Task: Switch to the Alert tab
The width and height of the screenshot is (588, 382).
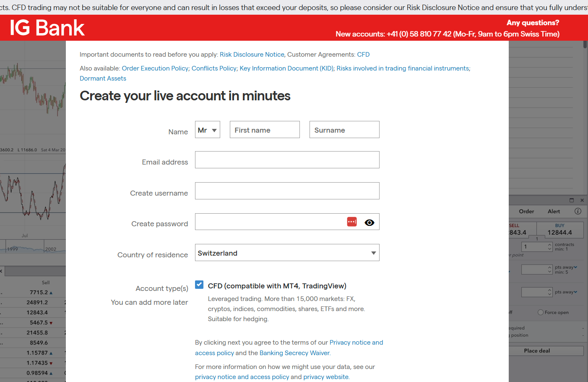Action: 554,212
